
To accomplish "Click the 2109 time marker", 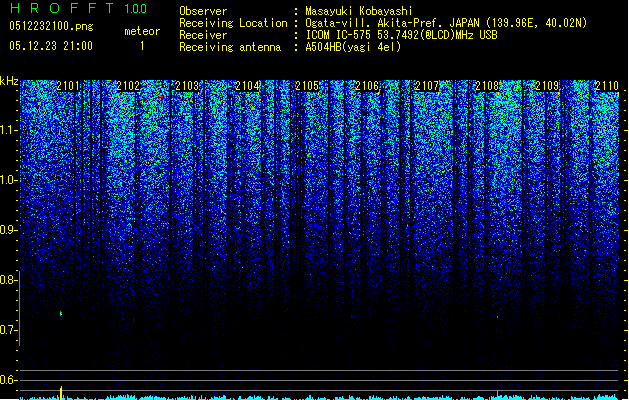I will pos(547,86).
